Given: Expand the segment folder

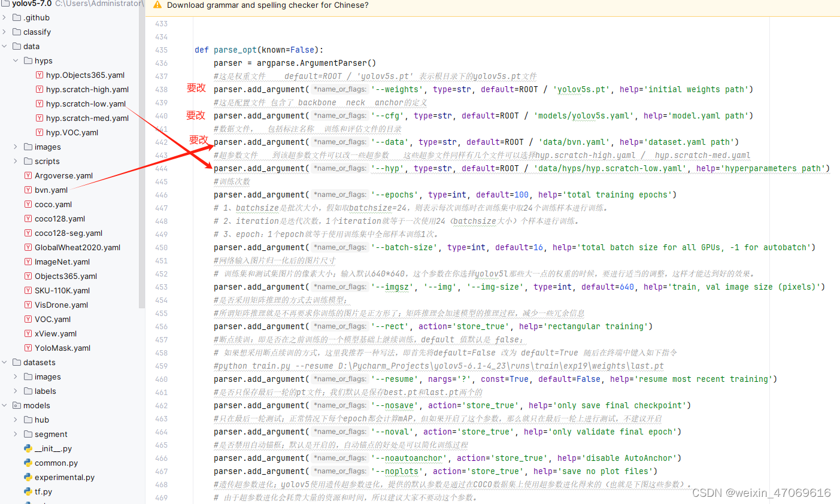Looking at the screenshot, I should [15, 434].
